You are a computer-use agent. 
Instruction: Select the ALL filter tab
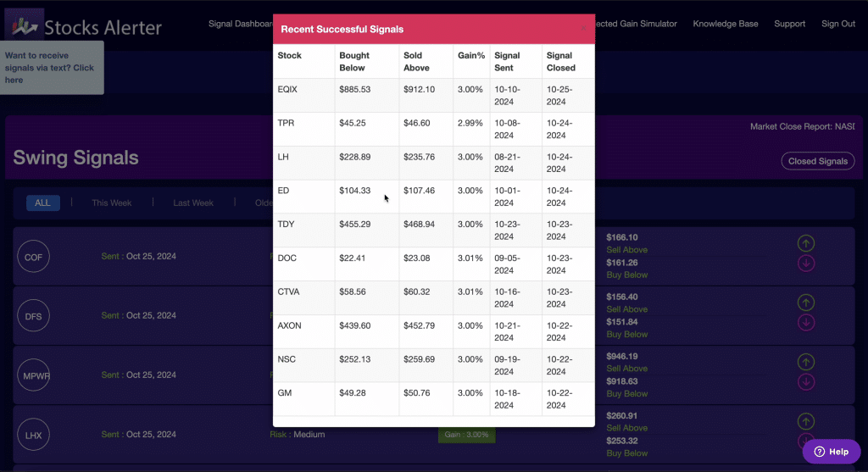click(42, 203)
